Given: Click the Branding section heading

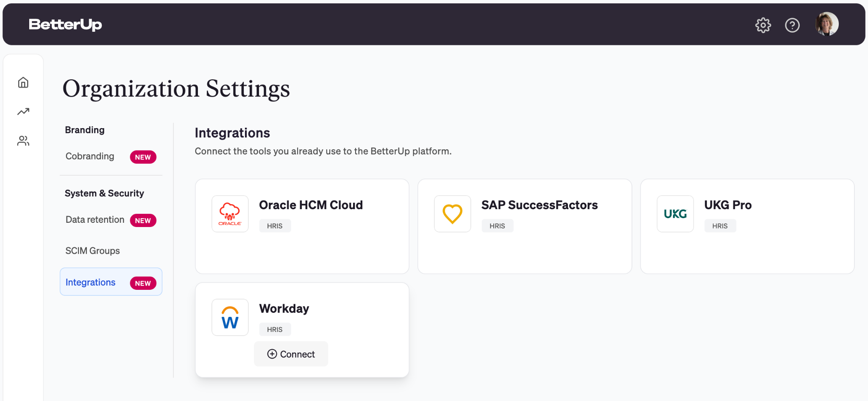Looking at the screenshot, I should coord(85,130).
